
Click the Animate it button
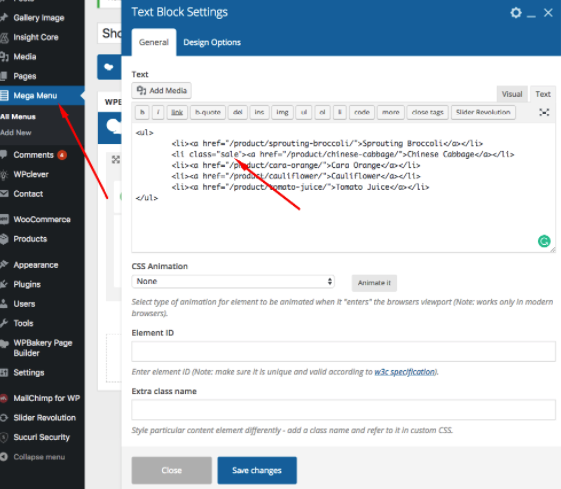(x=374, y=283)
